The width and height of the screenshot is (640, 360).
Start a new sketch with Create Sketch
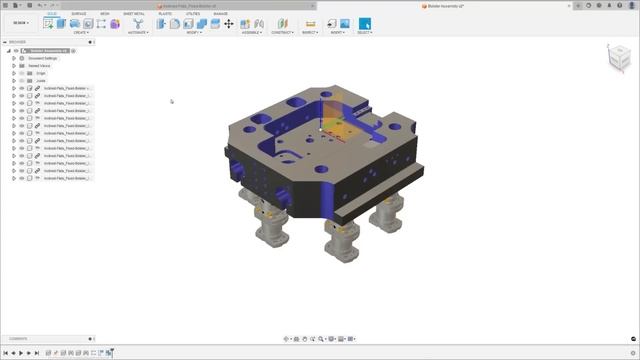coord(48,24)
